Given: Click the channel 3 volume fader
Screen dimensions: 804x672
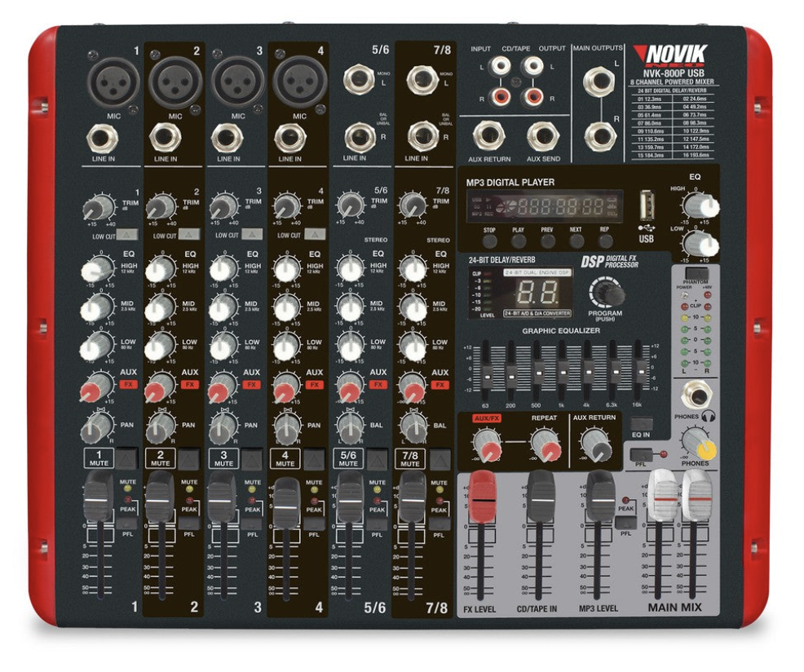Looking at the screenshot, I should 222,497.
